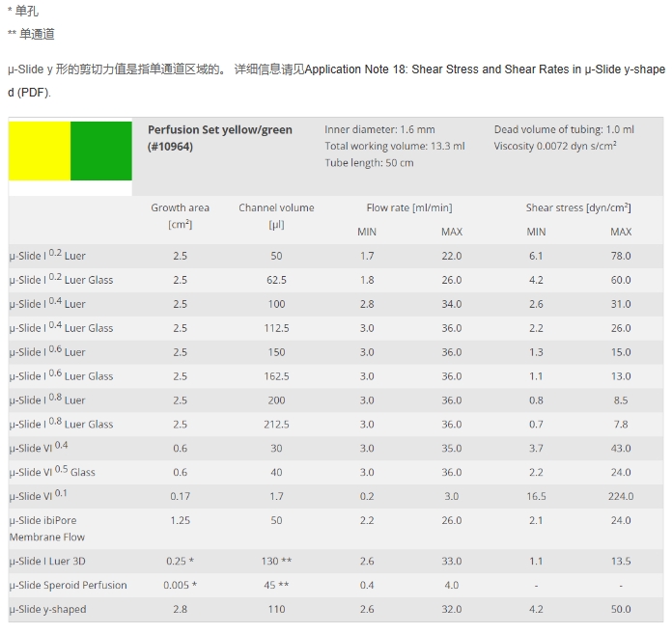The width and height of the screenshot is (672, 634).
Task: Click the 'Channel volume [µl]' column header
Action: tap(276, 216)
